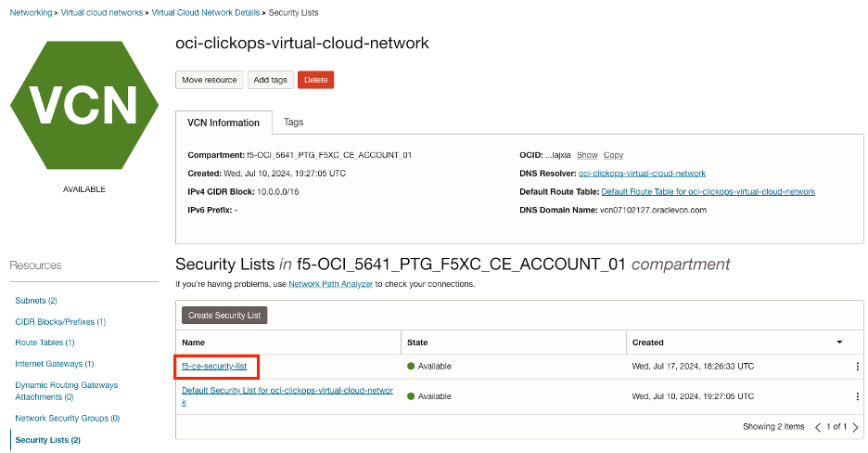The height and width of the screenshot is (453, 868).
Task: Open Network Security Groups (0) resource
Action: (67, 419)
